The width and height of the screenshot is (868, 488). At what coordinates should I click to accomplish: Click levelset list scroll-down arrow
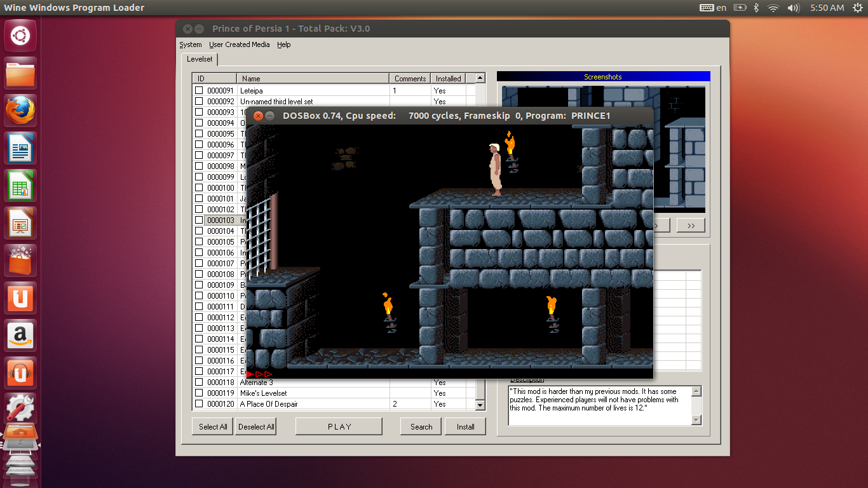(x=480, y=405)
